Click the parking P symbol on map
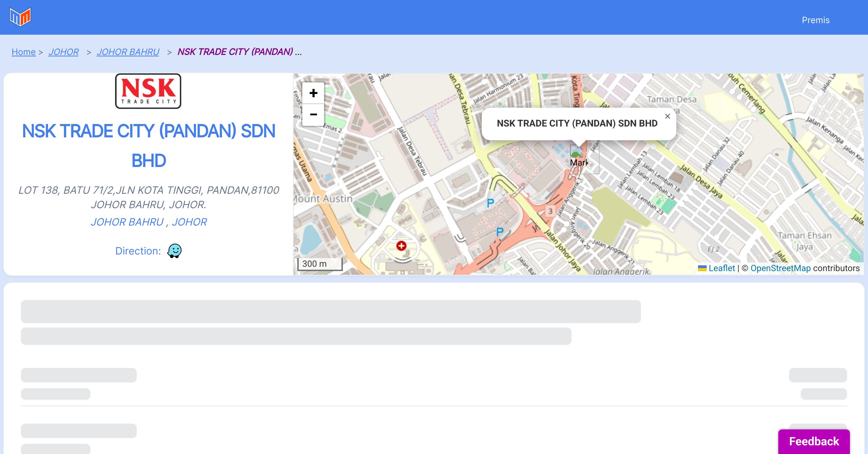Viewport: 868px width, 454px height. point(490,203)
